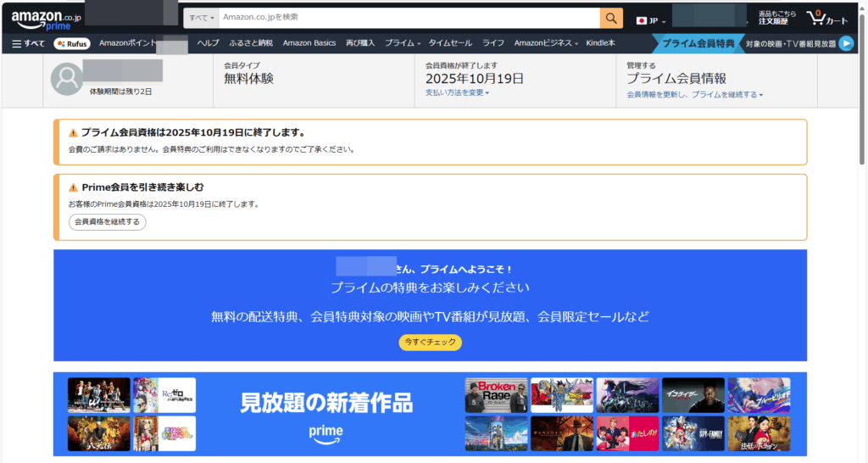Image resolution: width=868 pixels, height=463 pixels.
Task: Go to タイムセール in navigation bar
Action: [450, 43]
